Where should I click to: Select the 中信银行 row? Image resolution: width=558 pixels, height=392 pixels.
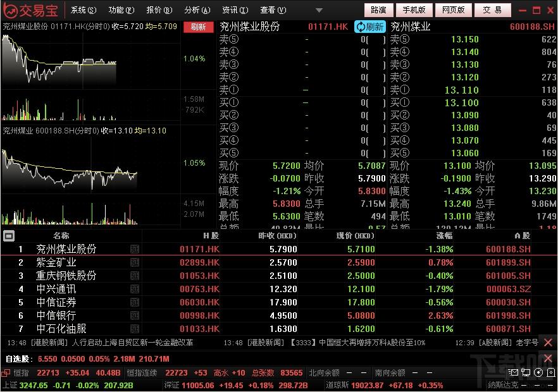point(279,315)
